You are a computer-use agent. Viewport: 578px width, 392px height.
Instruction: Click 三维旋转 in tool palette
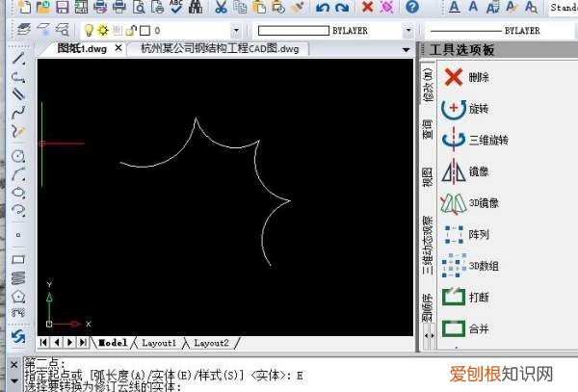(x=475, y=140)
